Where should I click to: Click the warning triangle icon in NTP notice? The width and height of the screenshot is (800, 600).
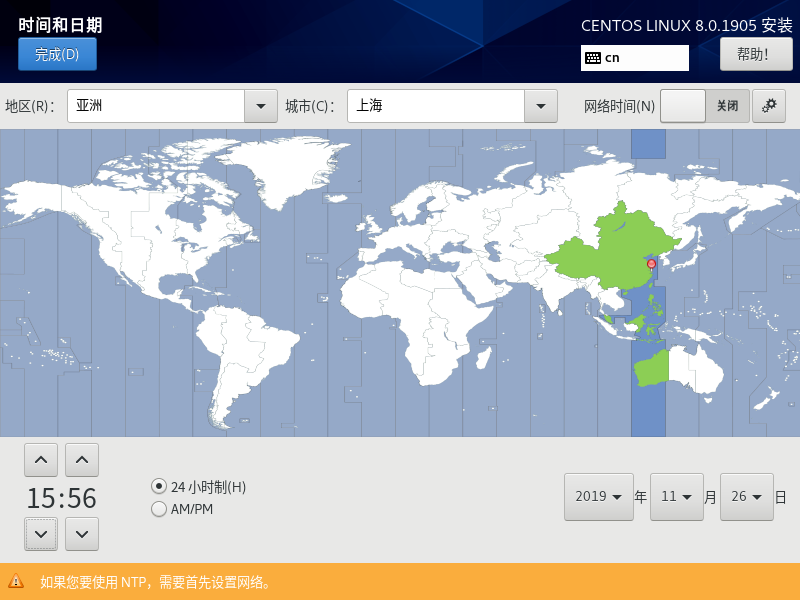(x=16, y=581)
